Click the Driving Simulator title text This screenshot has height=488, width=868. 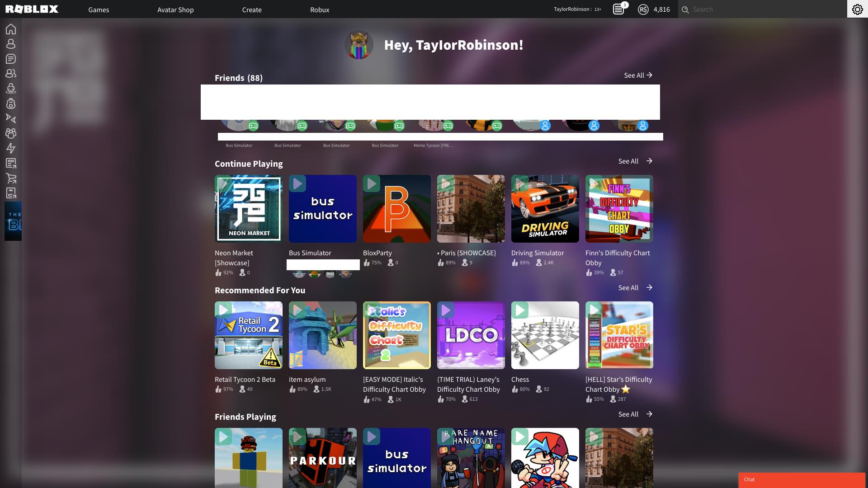(538, 253)
